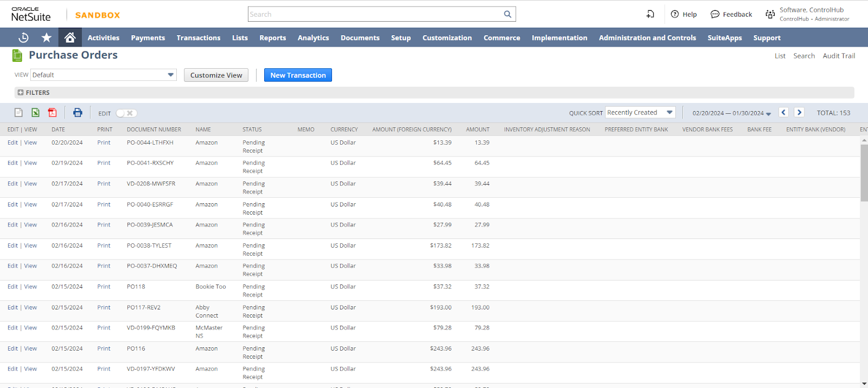Open the Payments menu
The height and width of the screenshot is (388, 868).
click(148, 37)
